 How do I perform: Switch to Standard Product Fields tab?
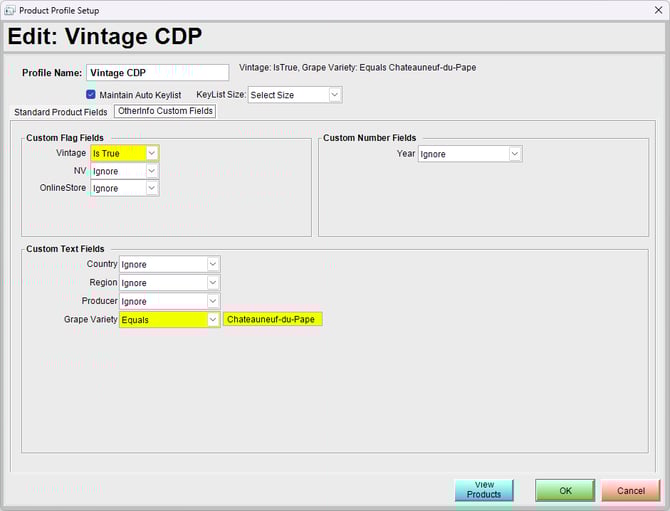[x=60, y=112]
